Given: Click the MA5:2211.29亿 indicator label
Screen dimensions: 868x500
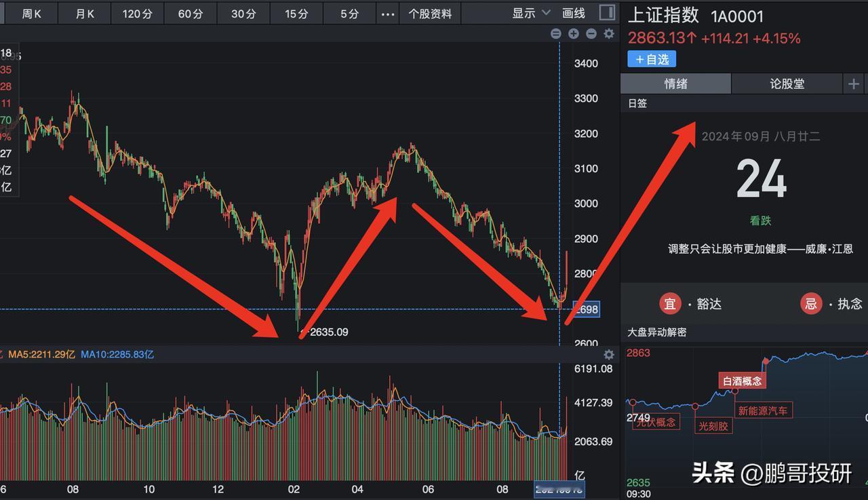Looking at the screenshot, I should click(41, 354).
